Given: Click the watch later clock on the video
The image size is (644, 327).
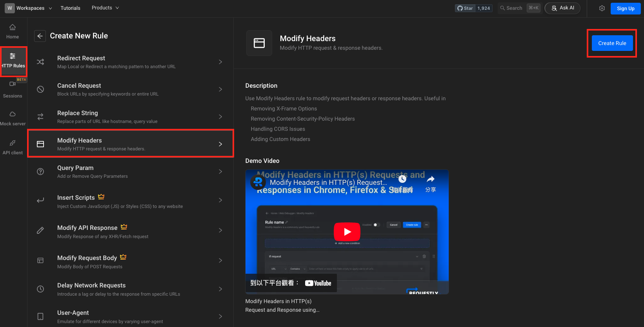Looking at the screenshot, I should tap(402, 179).
